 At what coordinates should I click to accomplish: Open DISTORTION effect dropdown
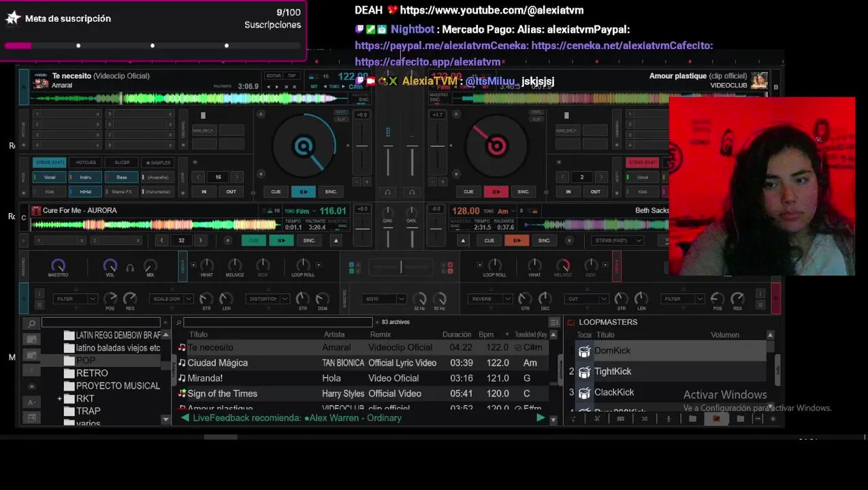268,299
